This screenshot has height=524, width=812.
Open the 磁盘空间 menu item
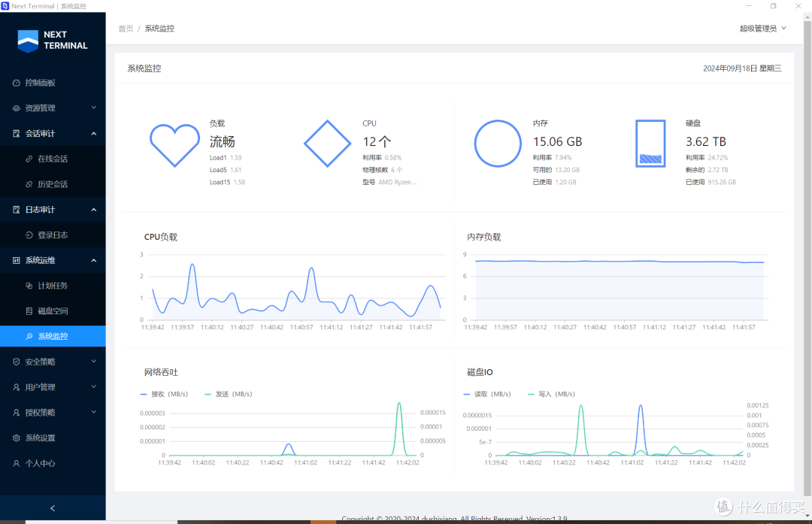53,311
